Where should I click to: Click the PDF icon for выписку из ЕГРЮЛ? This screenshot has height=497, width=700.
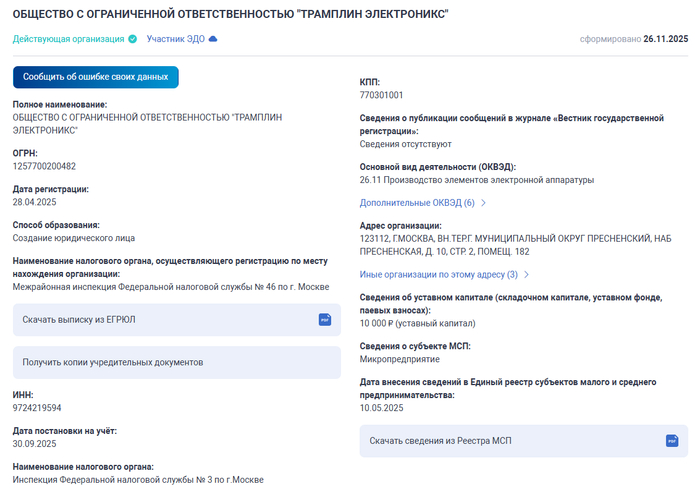324,319
